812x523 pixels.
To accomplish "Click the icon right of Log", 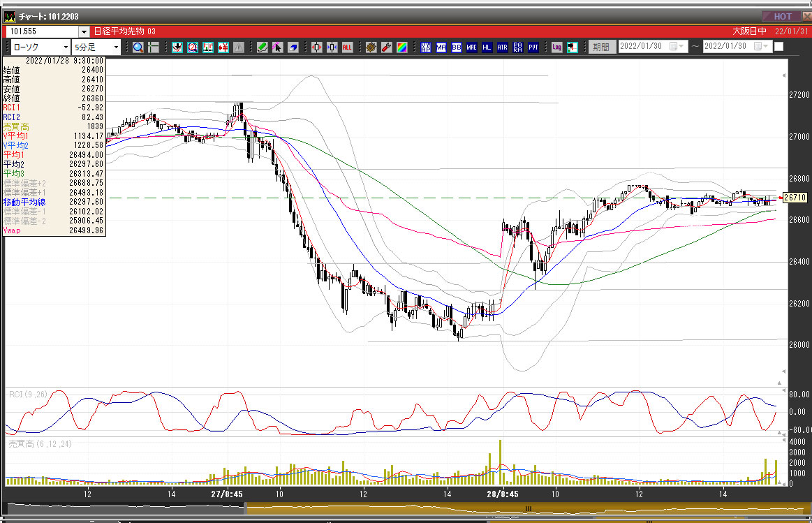I will (573, 47).
